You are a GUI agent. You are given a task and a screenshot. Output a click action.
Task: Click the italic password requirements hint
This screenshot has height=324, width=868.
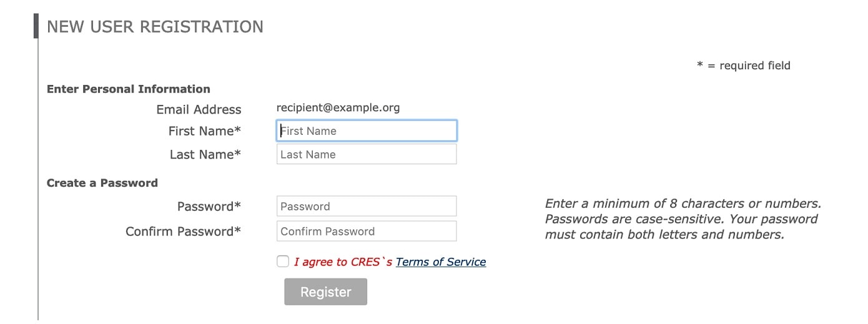682,219
